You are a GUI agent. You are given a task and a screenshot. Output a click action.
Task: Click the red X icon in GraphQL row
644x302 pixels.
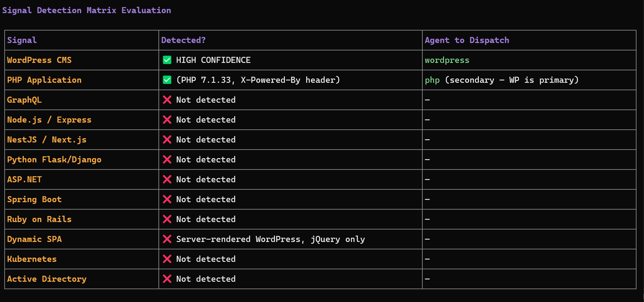pos(167,100)
